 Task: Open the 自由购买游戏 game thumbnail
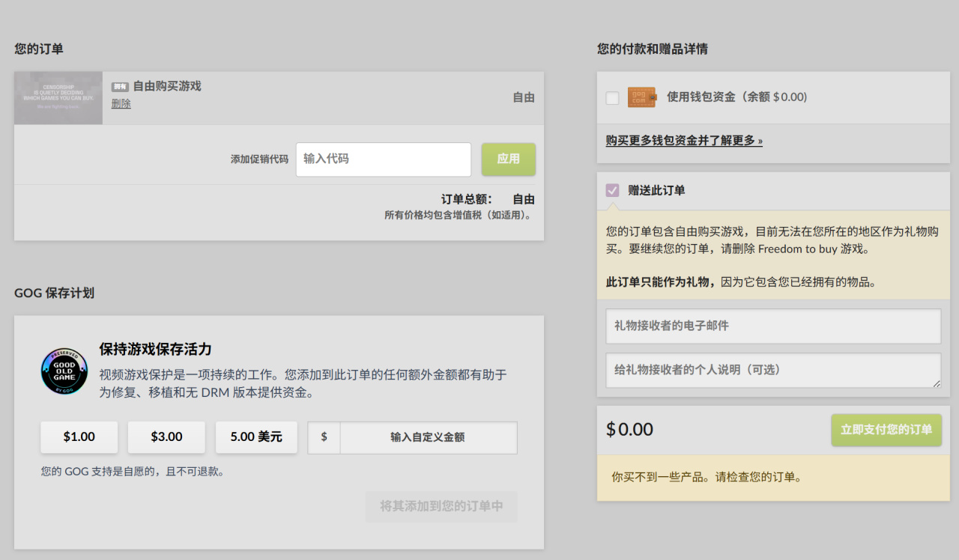(58, 98)
